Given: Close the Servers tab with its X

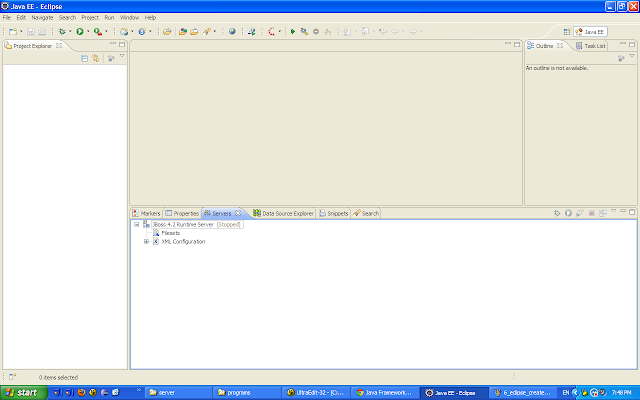Looking at the screenshot, I should click(238, 213).
